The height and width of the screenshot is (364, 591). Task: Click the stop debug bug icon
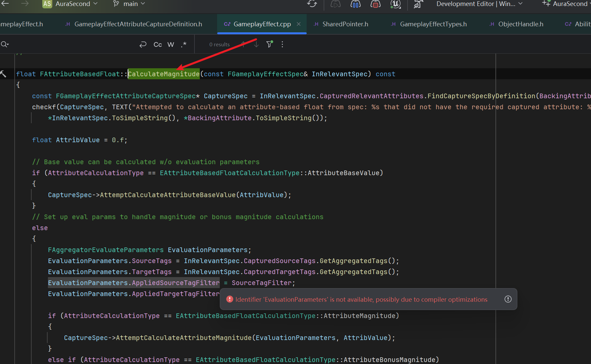tap(376, 4)
